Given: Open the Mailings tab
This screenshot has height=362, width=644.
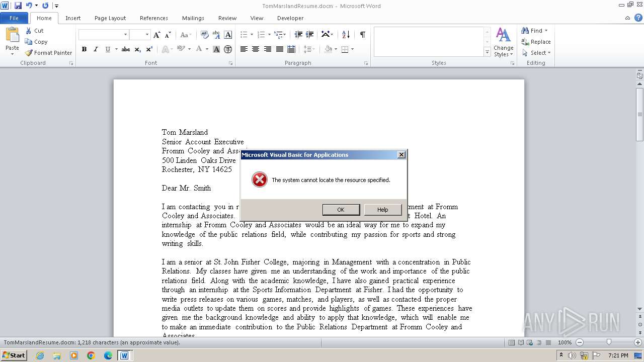Looking at the screenshot, I should pyautogui.click(x=193, y=18).
